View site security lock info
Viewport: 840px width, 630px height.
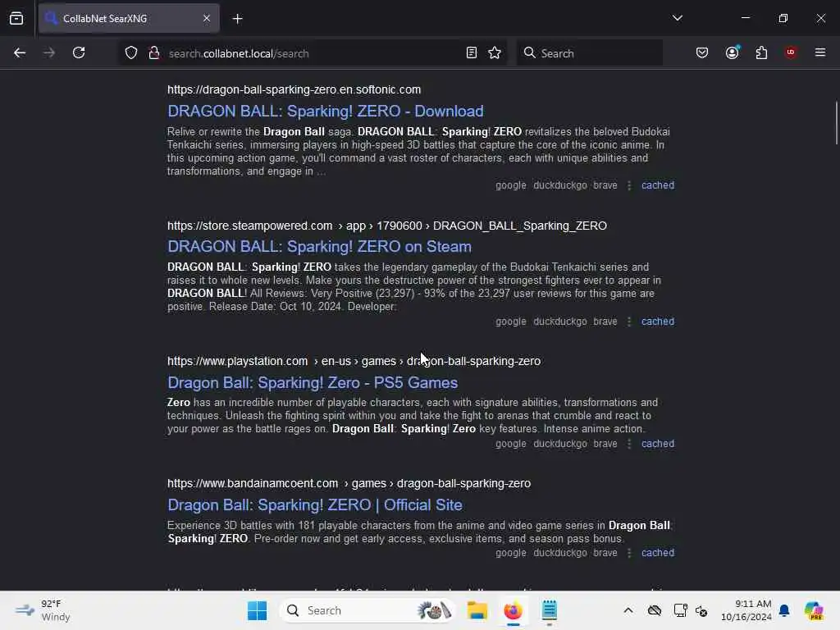coord(154,53)
